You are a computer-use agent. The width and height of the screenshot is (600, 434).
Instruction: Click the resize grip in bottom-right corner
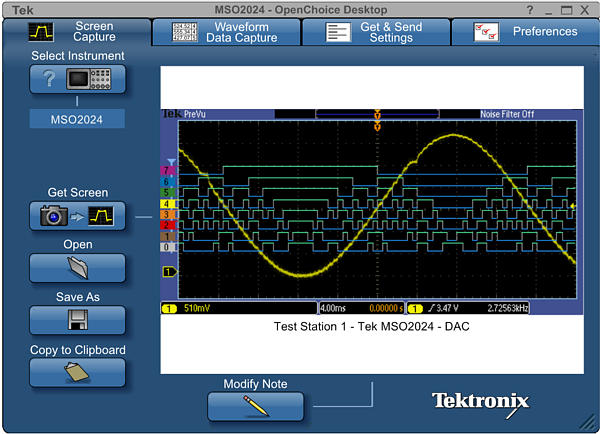(588, 423)
